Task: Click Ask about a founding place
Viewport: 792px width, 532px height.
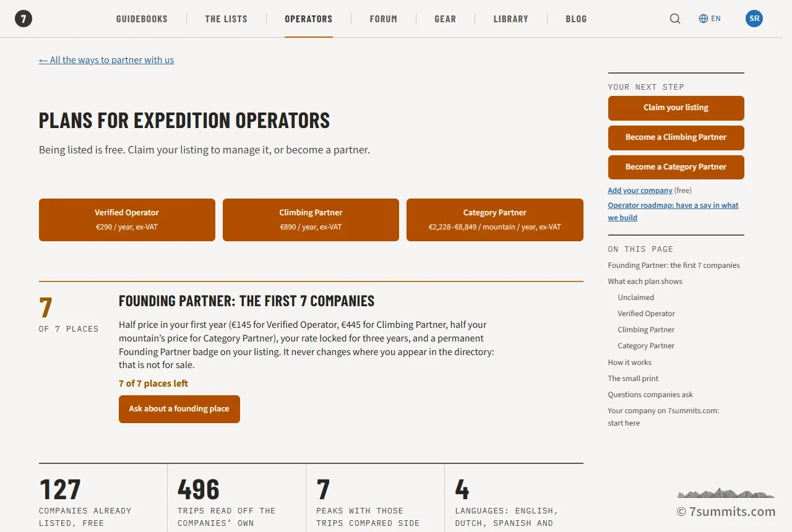Action: pos(179,409)
